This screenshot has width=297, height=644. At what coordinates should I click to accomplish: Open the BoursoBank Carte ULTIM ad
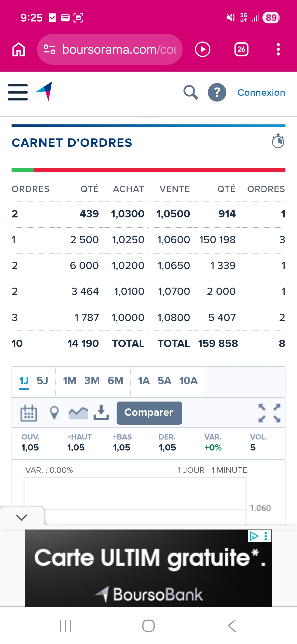coord(148,568)
